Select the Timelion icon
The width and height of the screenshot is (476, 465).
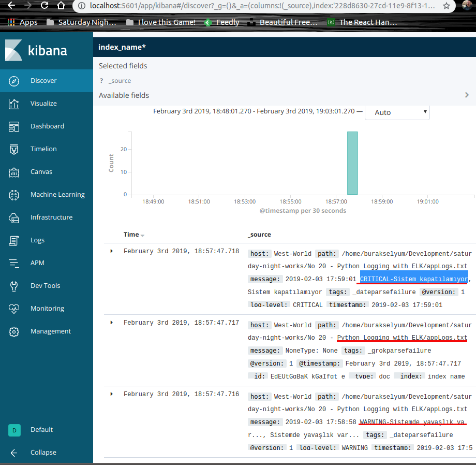point(14,149)
